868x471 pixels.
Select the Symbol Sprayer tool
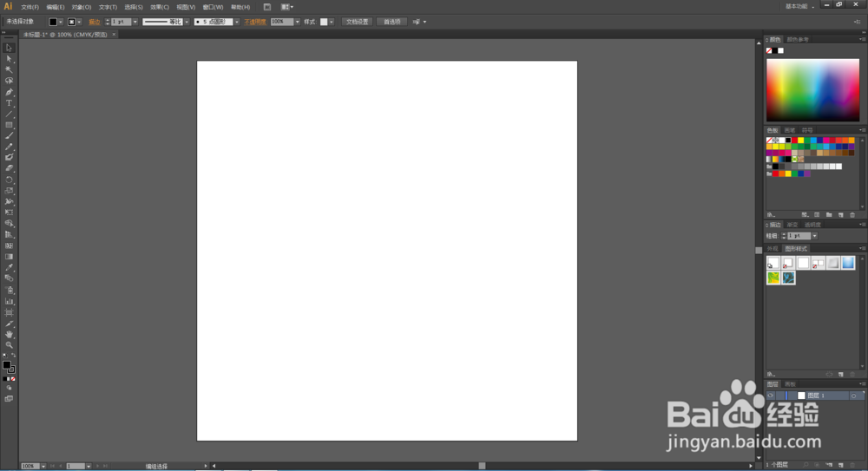(9, 291)
